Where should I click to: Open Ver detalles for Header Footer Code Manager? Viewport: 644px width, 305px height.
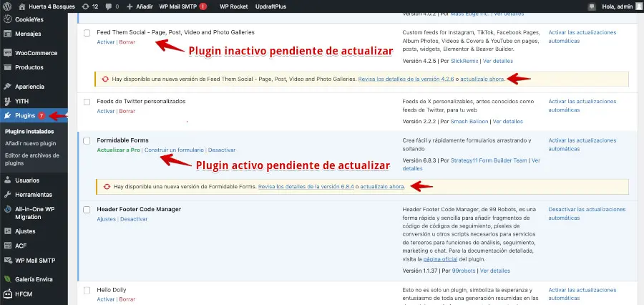tap(495, 271)
